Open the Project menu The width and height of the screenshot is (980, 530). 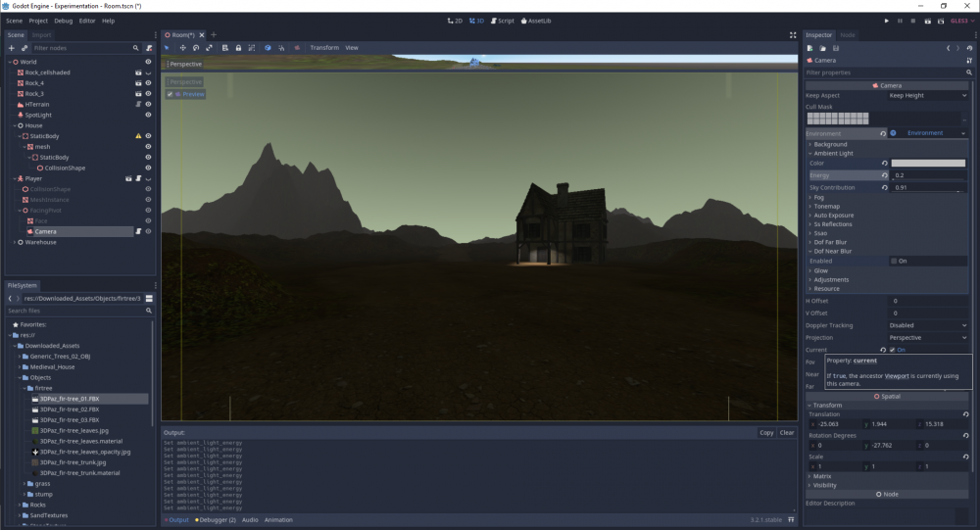(x=38, y=21)
